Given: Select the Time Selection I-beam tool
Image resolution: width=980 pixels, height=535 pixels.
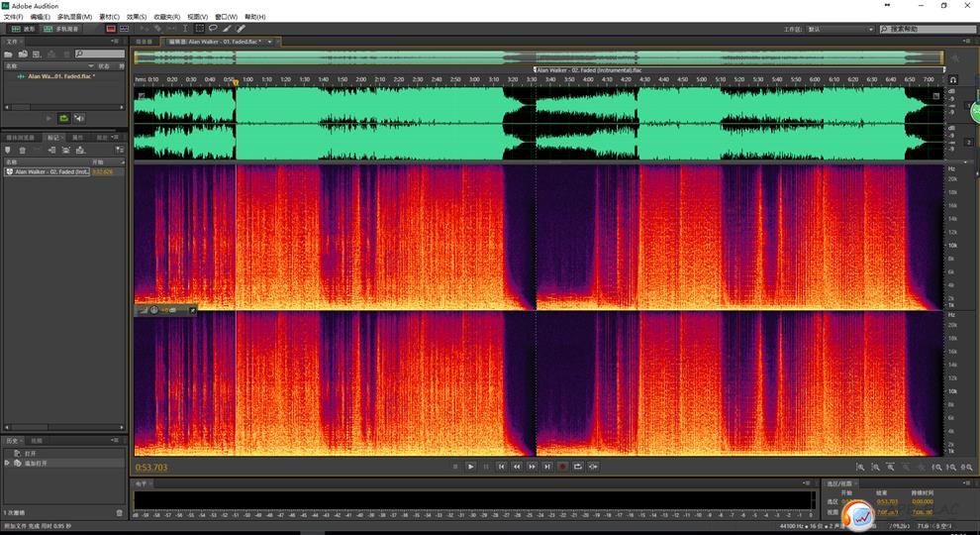Looking at the screenshot, I should [185, 29].
